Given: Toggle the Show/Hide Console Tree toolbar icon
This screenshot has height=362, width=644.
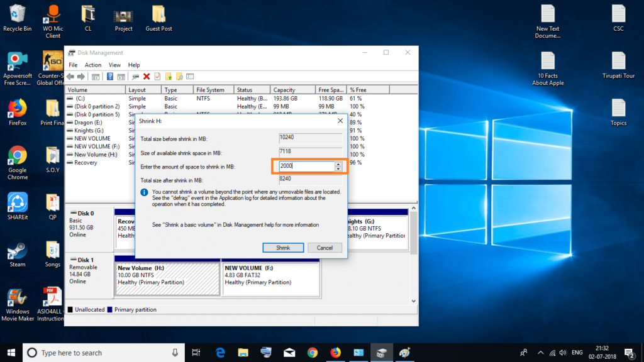Looking at the screenshot, I should pyautogui.click(x=96, y=76).
